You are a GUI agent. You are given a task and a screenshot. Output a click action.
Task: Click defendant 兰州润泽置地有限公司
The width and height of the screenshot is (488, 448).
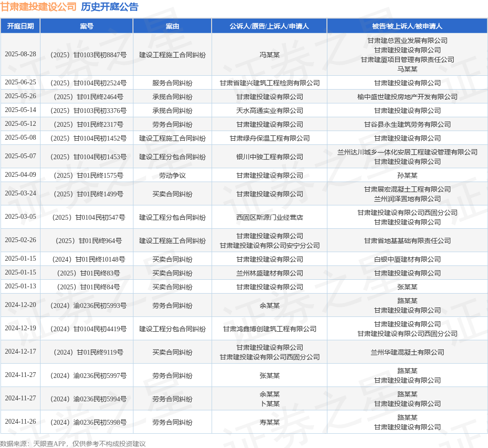[x=407, y=199]
